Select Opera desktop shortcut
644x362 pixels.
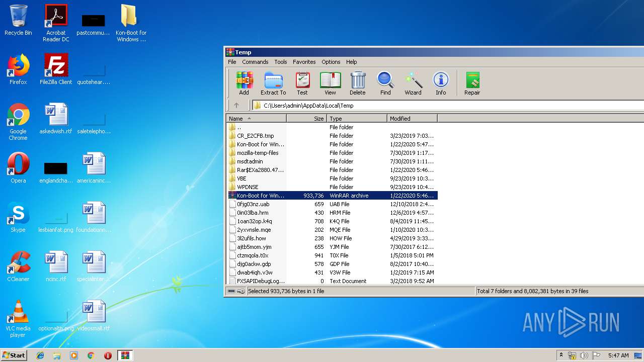18,168
